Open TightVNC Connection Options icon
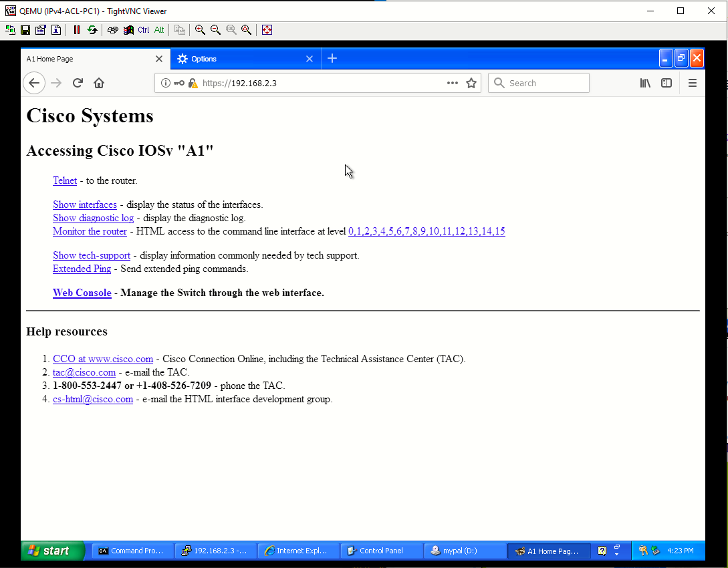The height and width of the screenshot is (568, 728). click(41, 30)
